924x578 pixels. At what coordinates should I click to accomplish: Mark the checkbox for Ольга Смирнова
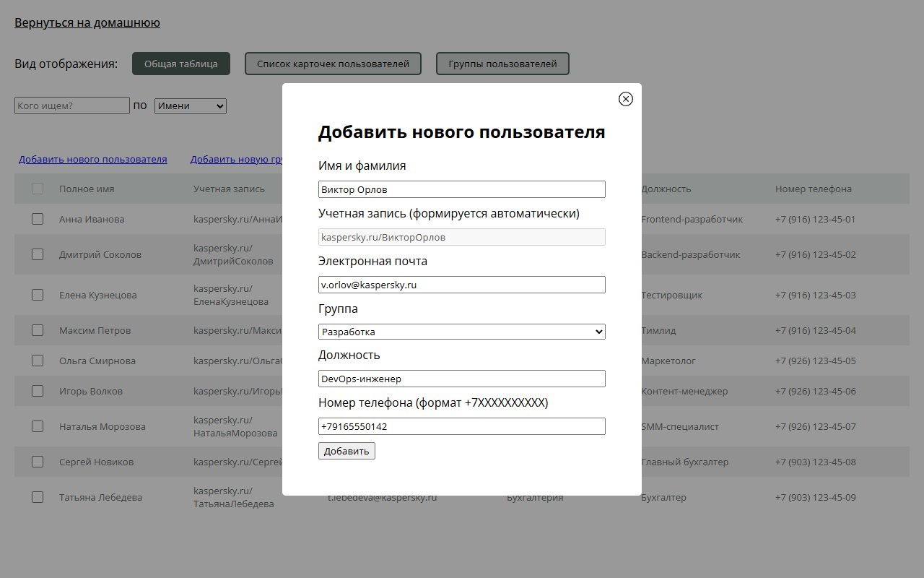click(x=38, y=361)
